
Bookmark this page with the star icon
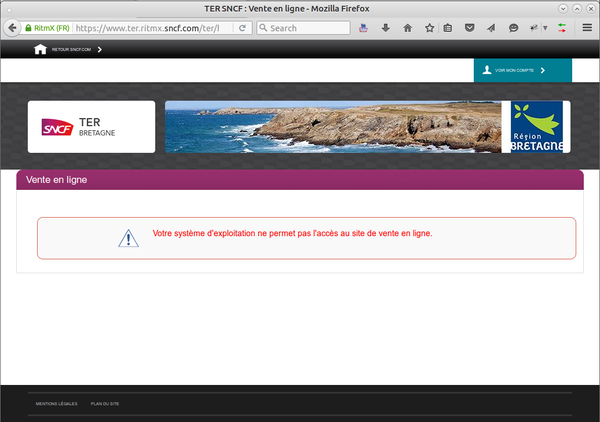427,28
